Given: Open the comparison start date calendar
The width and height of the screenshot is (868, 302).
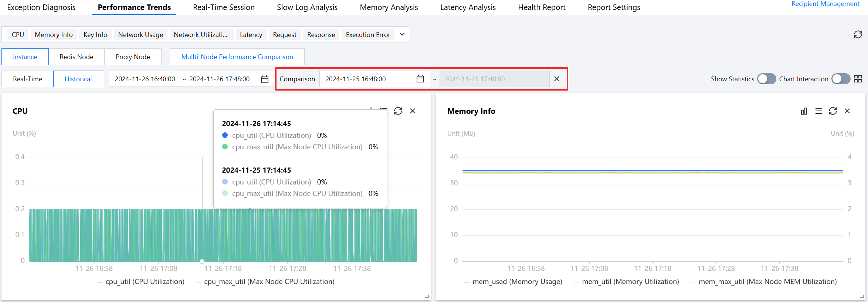Looking at the screenshot, I should 420,79.
